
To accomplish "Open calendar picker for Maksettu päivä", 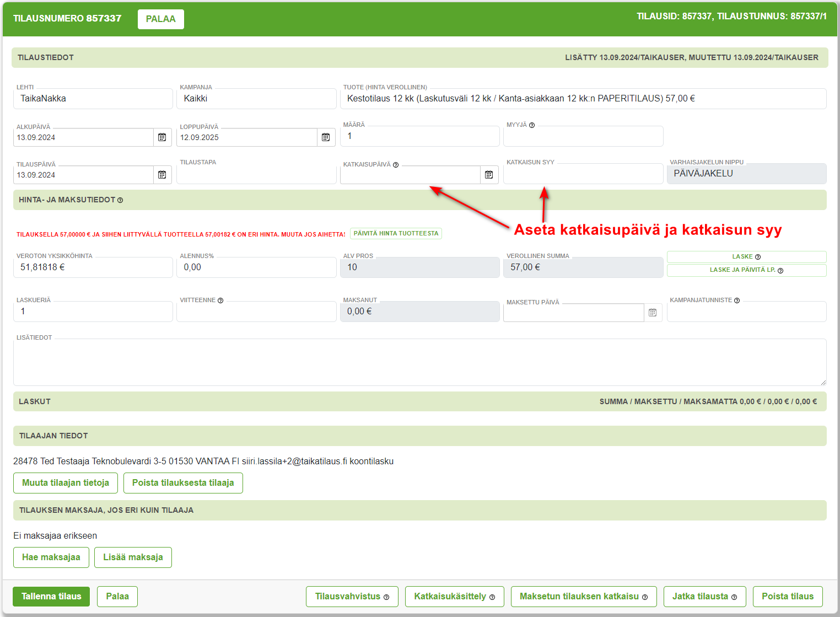I will pos(653,313).
